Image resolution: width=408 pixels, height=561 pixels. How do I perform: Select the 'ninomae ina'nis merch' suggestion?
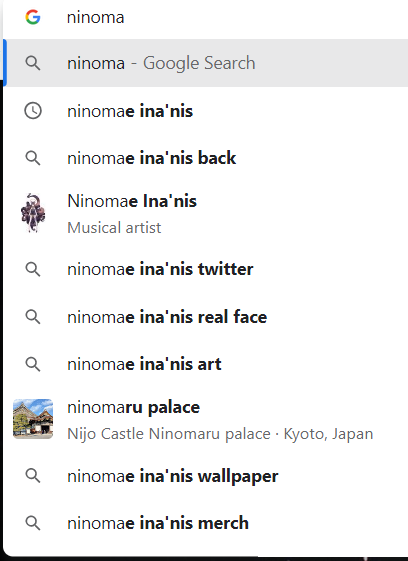[205, 523]
